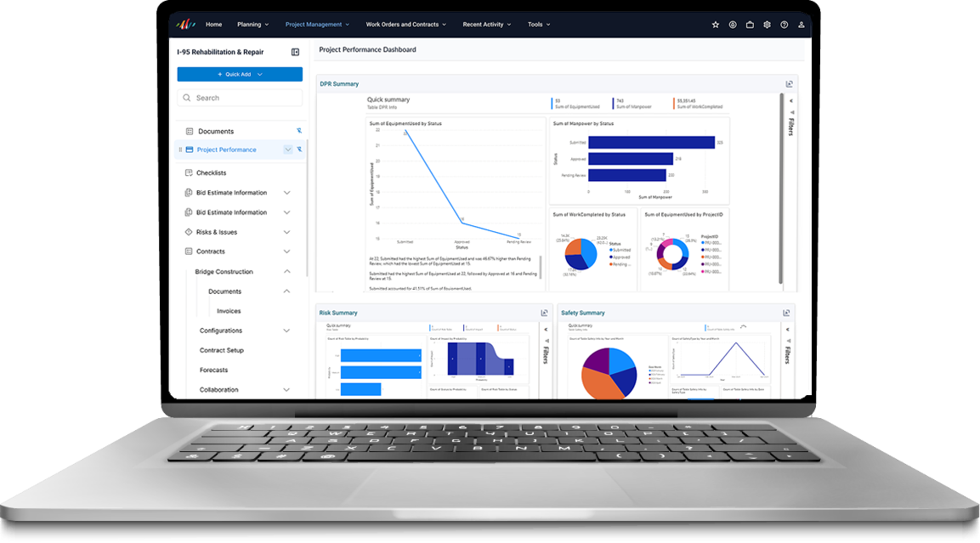Collapse the Bridge Construction section
Image resolution: width=980 pixels, height=543 pixels.
[286, 272]
